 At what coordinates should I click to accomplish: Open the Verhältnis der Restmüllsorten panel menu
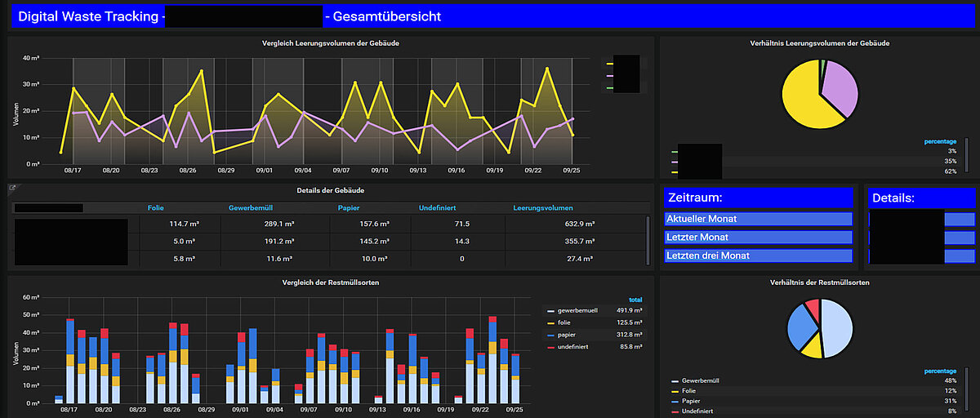(x=819, y=282)
